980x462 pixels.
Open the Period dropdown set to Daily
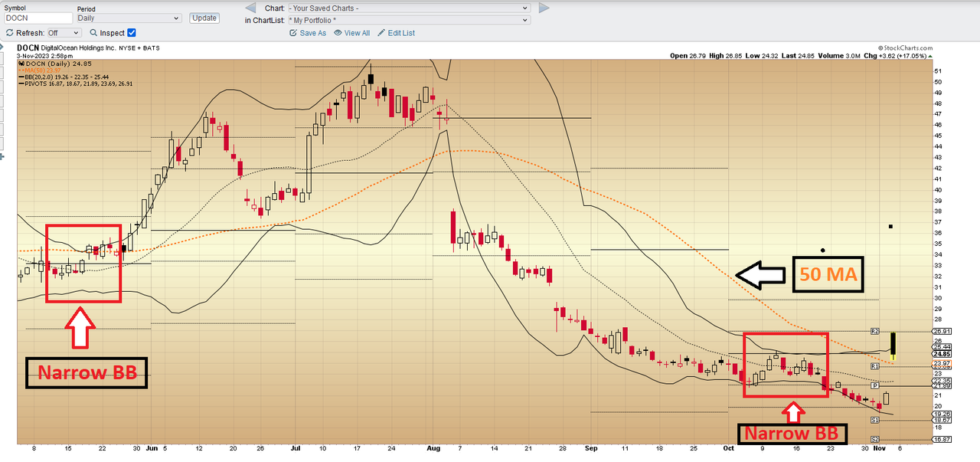pyautogui.click(x=129, y=18)
